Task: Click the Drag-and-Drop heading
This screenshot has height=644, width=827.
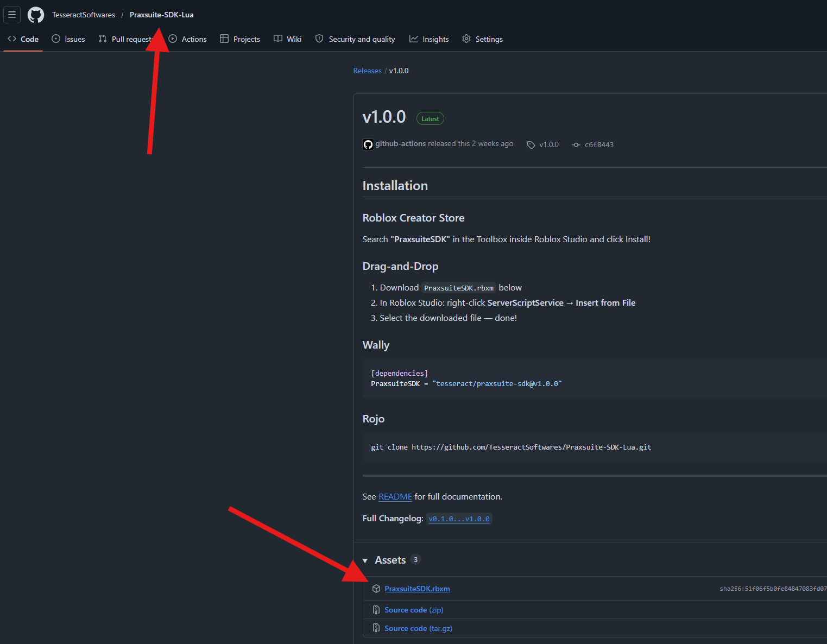Action: tap(400, 266)
